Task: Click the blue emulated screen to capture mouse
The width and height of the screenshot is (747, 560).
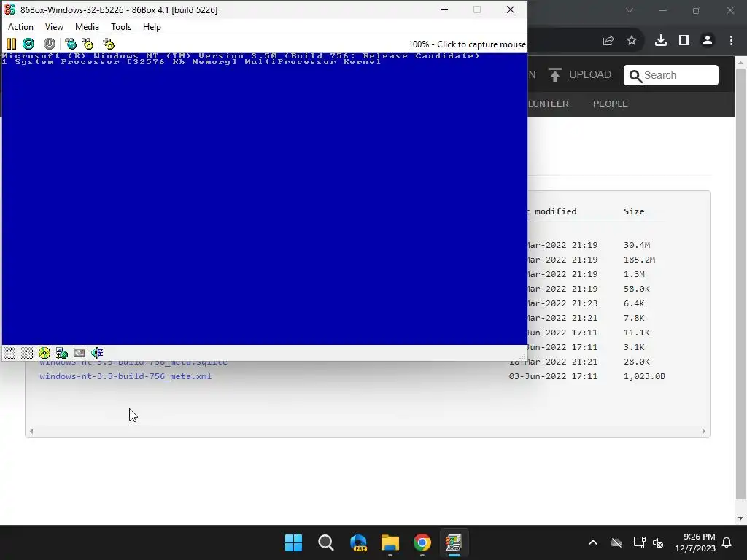Action: [264, 199]
